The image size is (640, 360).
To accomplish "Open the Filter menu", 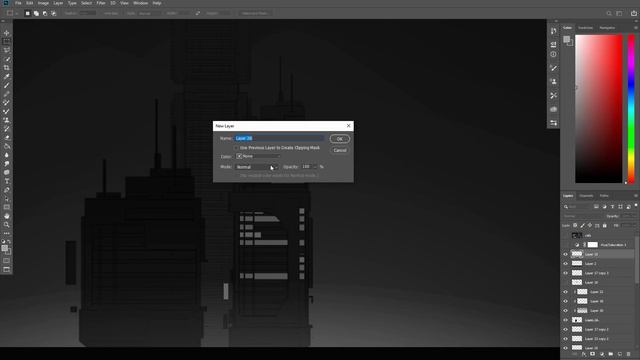I will coord(101,3).
